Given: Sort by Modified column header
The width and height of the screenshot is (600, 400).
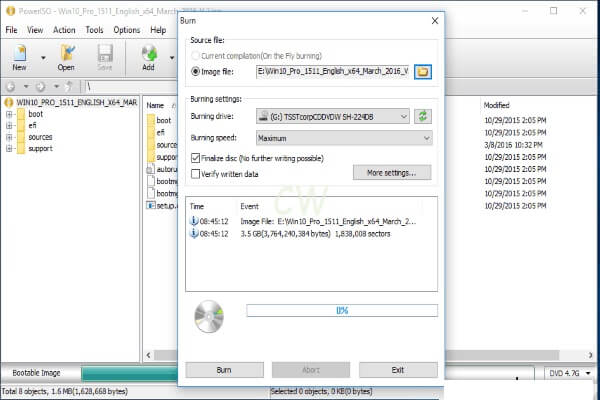Looking at the screenshot, I should [x=496, y=105].
